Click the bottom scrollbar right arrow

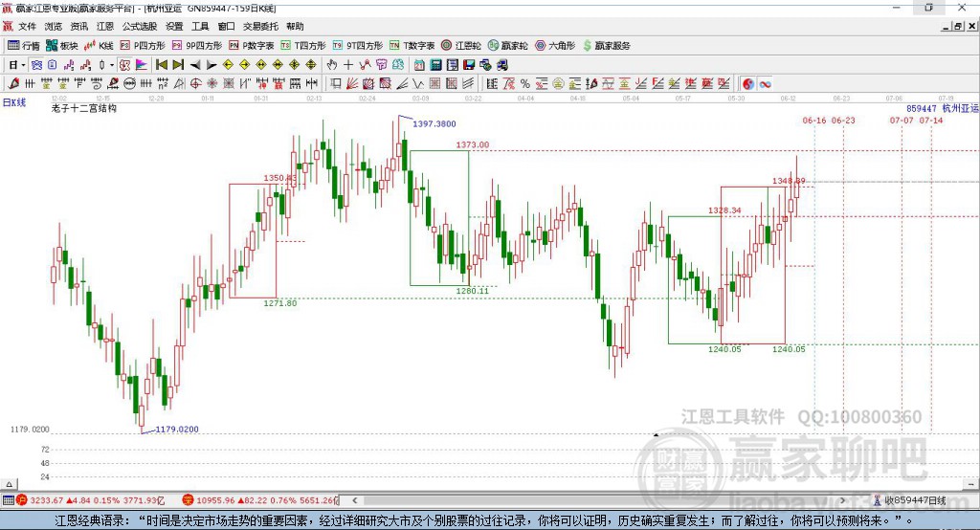pyautogui.click(x=842, y=500)
